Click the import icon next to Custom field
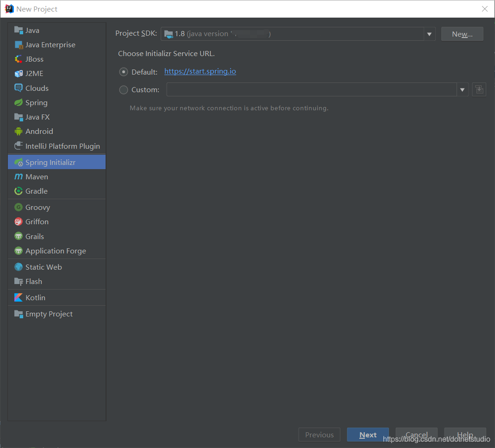Viewport: 495px width, 448px height. pos(479,90)
